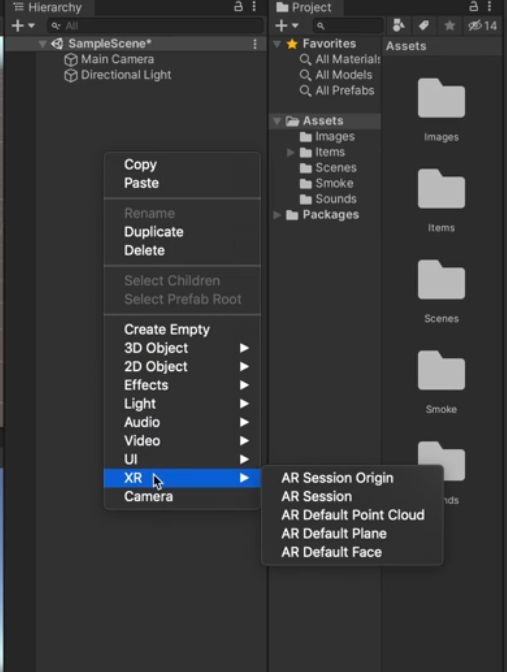The image size is (507, 672).
Task: Toggle the Project panel lock icon
Action: (x=473, y=6)
